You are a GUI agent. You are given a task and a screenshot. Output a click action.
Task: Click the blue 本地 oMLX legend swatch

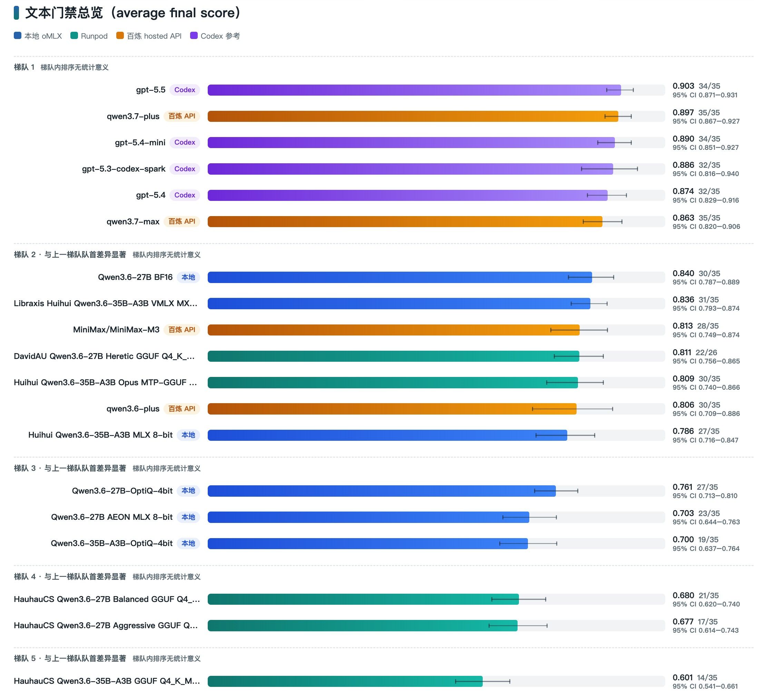click(18, 36)
